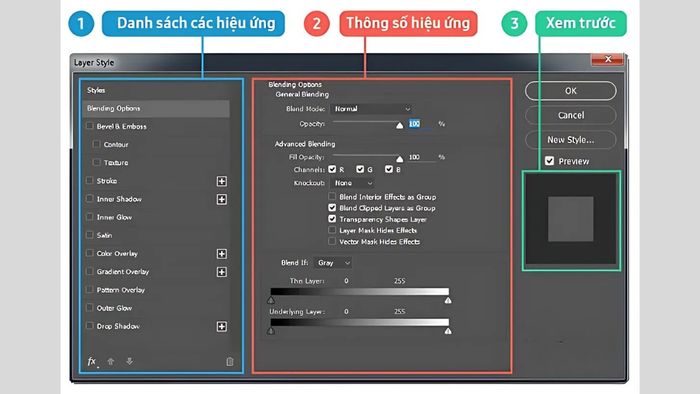Open Outer Glow settings
The height and width of the screenshot is (394, 700).
click(x=114, y=308)
